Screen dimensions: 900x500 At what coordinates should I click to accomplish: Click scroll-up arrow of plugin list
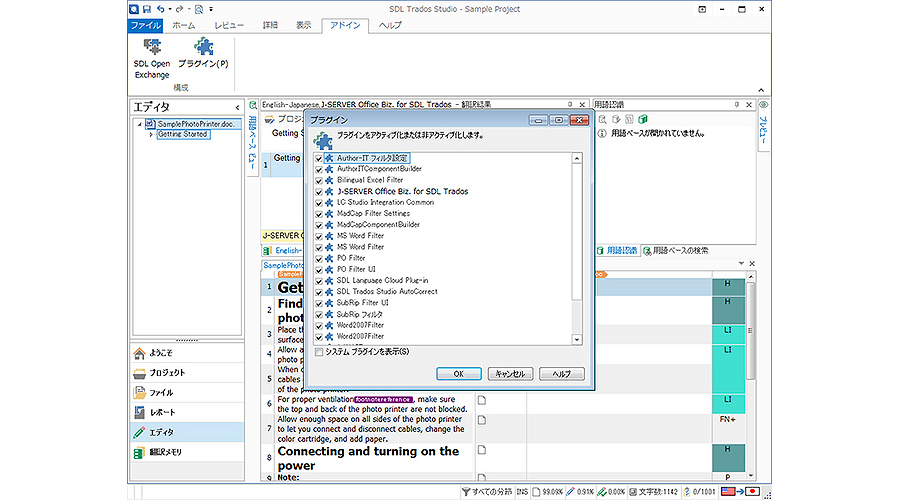(577, 158)
